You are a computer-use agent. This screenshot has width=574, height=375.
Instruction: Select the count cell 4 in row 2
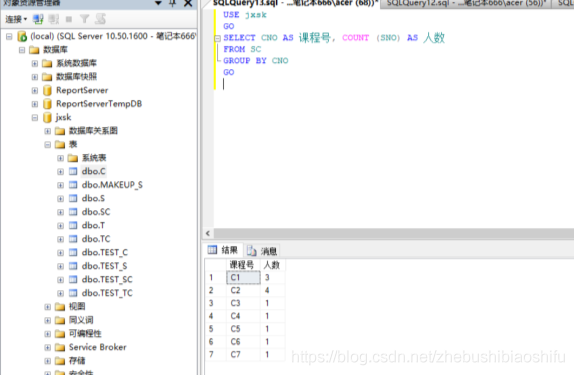coord(273,290)
